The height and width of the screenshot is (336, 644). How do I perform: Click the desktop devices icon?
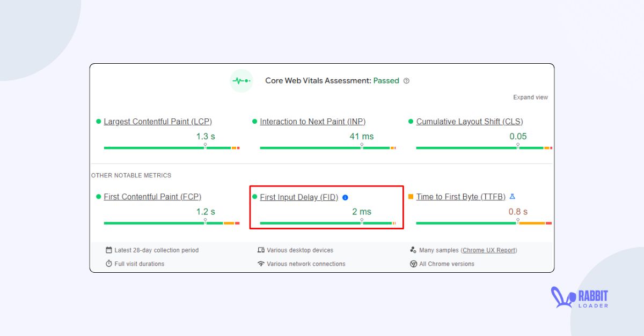[x=261, y=250]
